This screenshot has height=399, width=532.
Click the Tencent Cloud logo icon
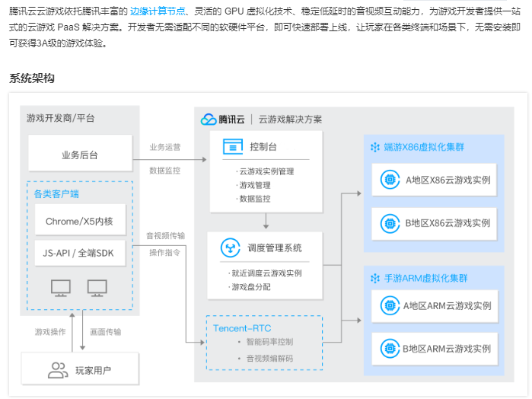209,120
